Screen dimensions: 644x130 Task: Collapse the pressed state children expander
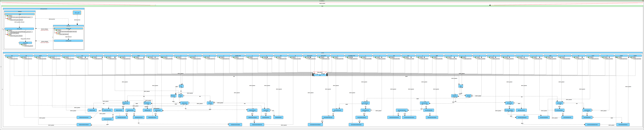click(53, 37)
